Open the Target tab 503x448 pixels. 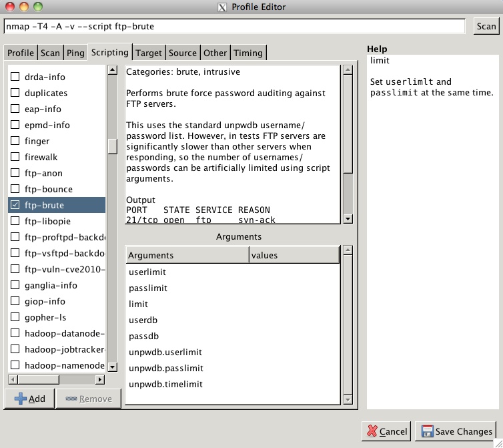[148, 53]
